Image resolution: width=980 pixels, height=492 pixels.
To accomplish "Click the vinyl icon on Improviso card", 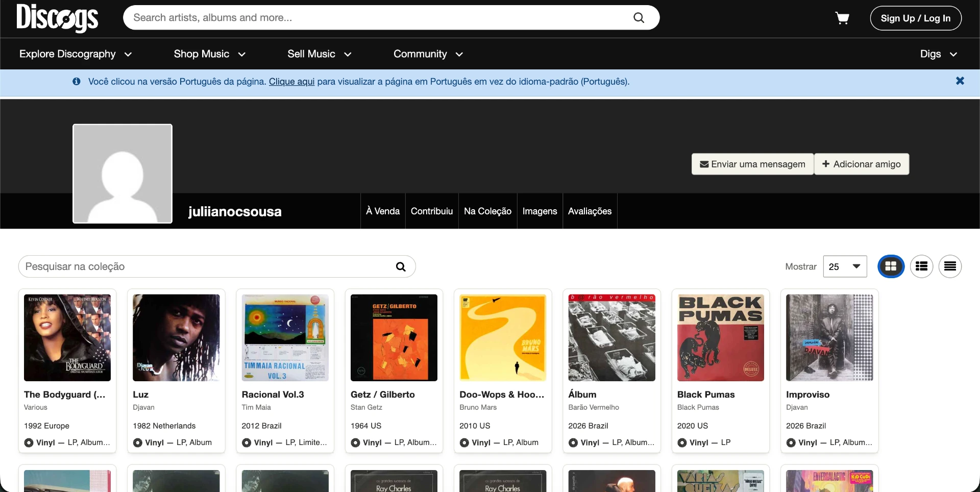I will (x=791, y=443).
